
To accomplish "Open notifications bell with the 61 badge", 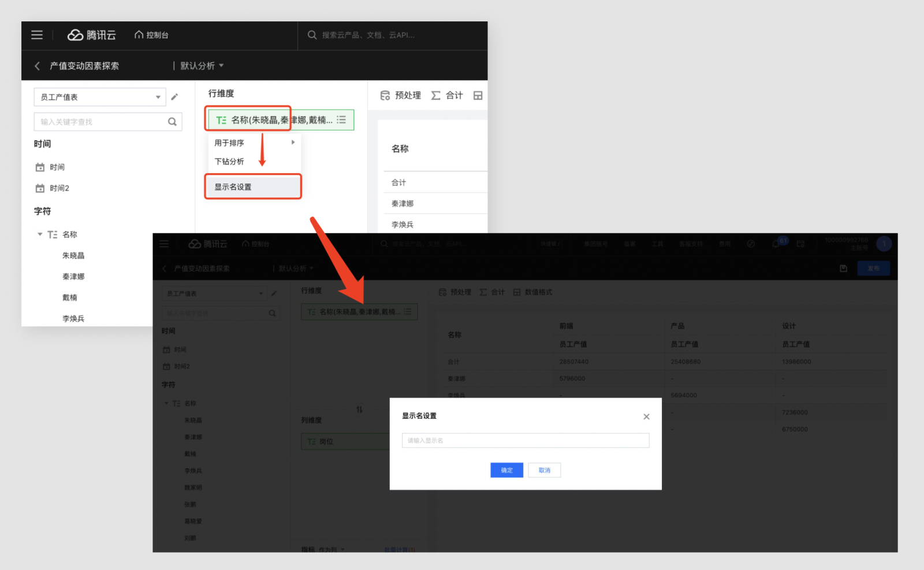I will [777, 244].
